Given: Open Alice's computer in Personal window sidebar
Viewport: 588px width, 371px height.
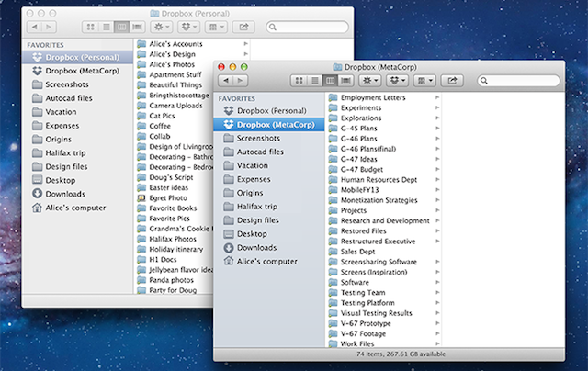Looking at the screenshot, I should [x=77, y=208].
